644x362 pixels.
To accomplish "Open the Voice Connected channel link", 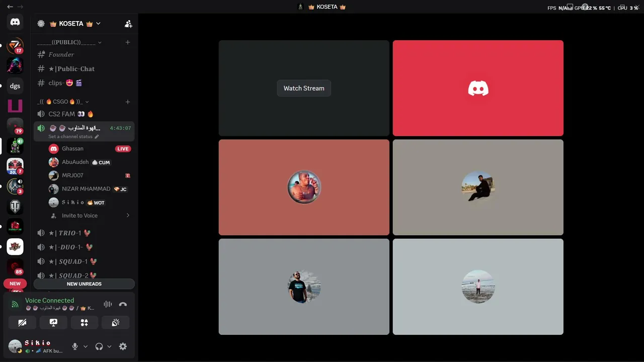I will click(x=60, y=308).
